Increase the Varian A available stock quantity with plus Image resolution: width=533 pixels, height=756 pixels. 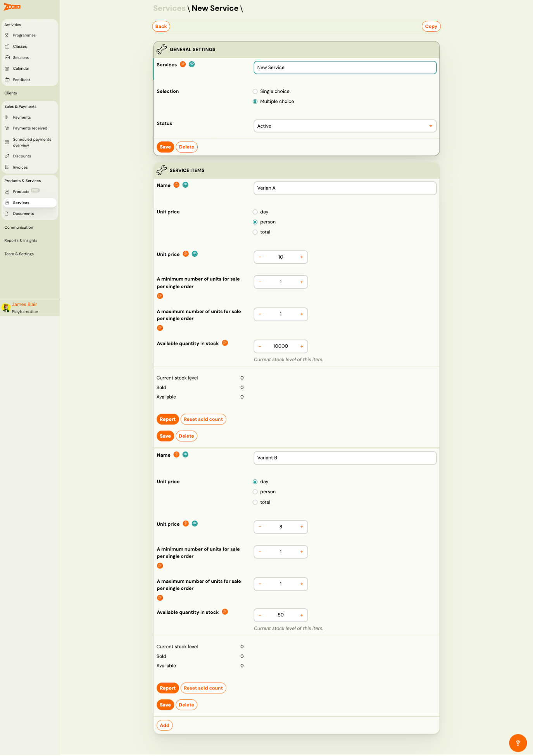pyautogui.click(x=302, y=346)
